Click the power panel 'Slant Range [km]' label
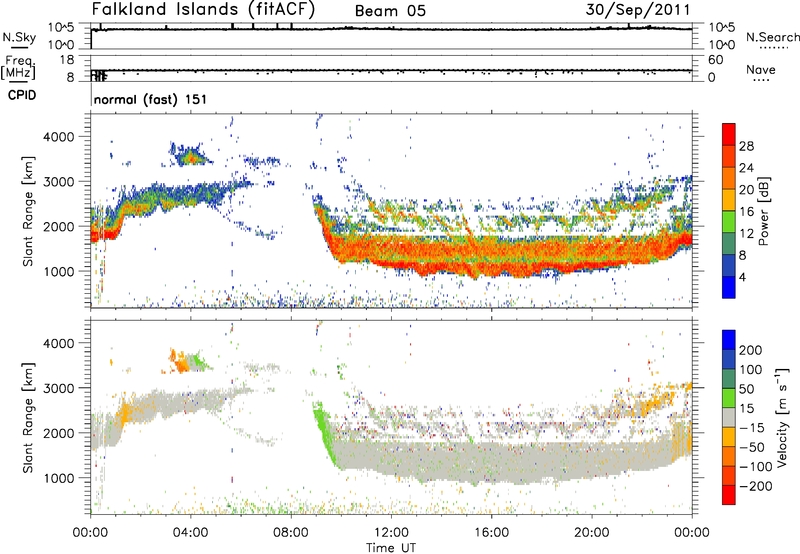800x554 pixels. point(28,211)
